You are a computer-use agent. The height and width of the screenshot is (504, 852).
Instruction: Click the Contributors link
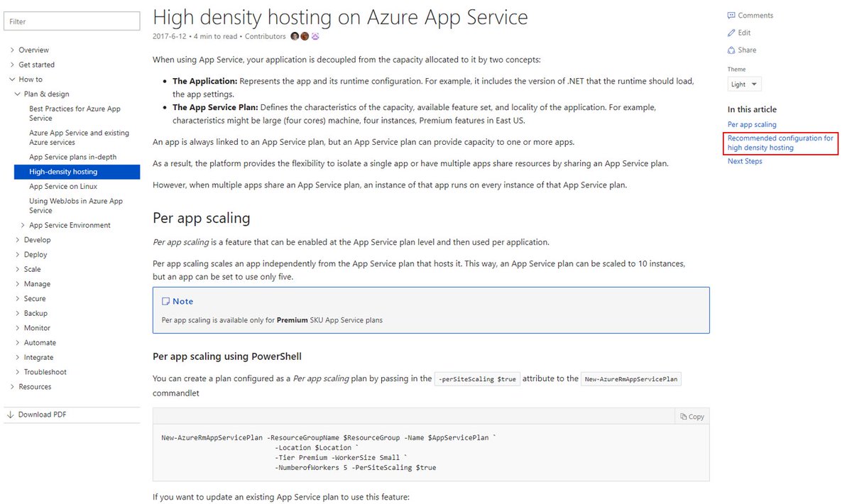265,36
